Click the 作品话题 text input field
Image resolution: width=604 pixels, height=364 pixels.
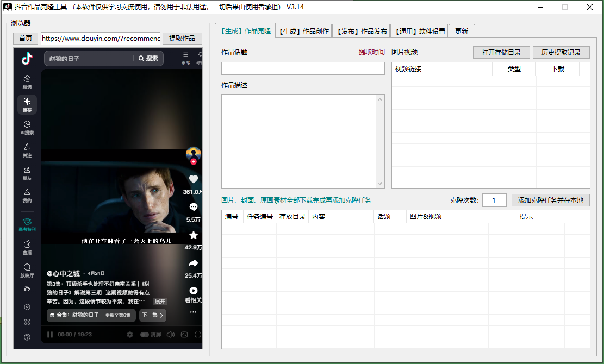[303, 68]
